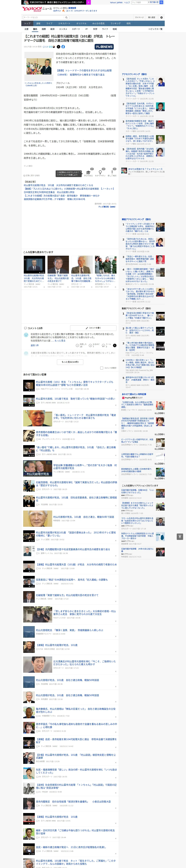Select the みんなの意見 navigation tab
The height and width of the screenshot is (868, 186).
click(99, 24)
